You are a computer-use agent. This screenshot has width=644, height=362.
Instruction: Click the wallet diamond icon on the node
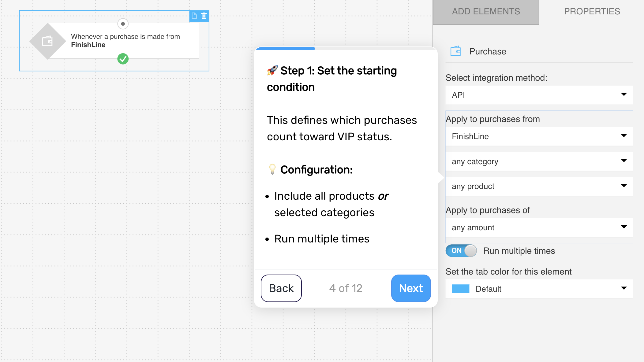pyautogui.click(x=47, y=41)
